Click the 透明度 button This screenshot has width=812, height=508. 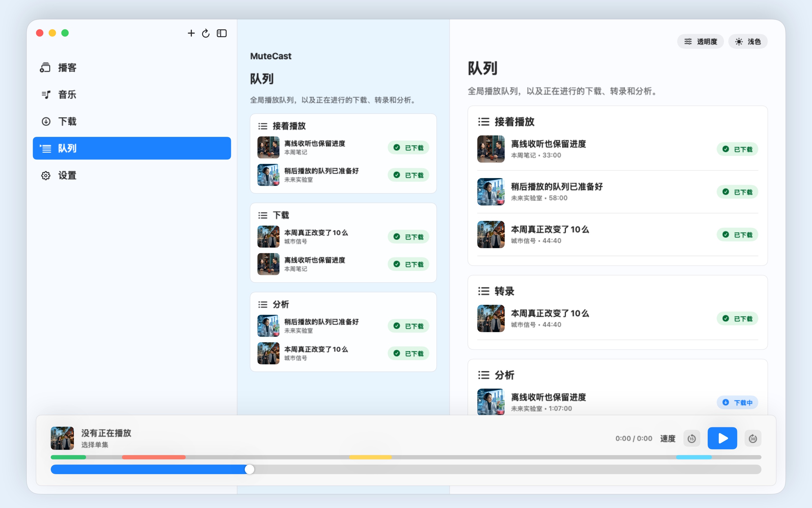700,41
